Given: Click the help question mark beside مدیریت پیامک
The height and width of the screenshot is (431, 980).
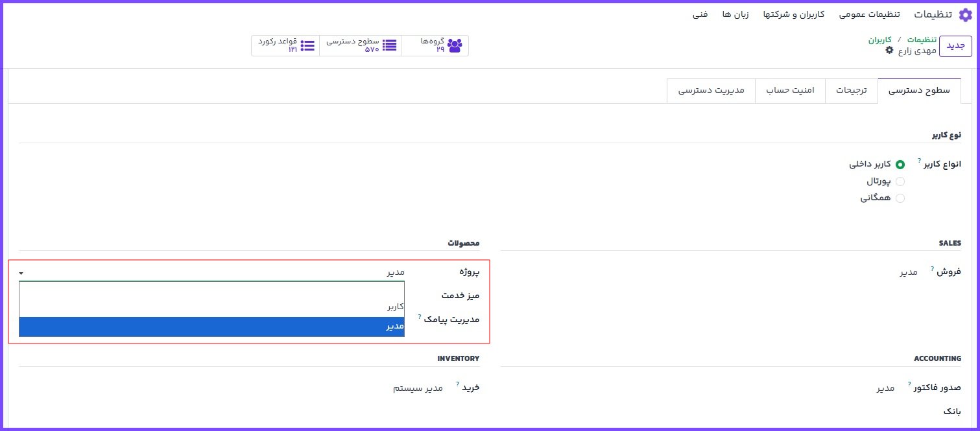Looking at the screenshot, I should [x=420, y=316].
